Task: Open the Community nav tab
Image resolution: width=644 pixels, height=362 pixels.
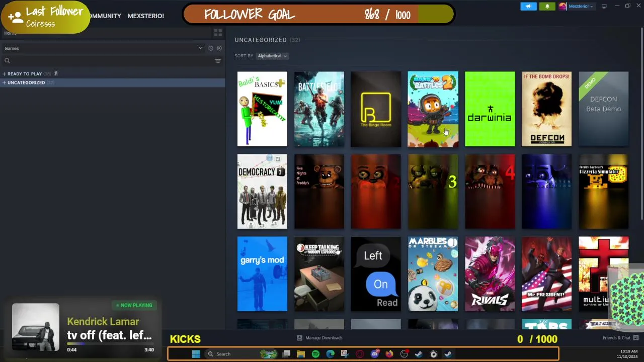Action: 106,16
